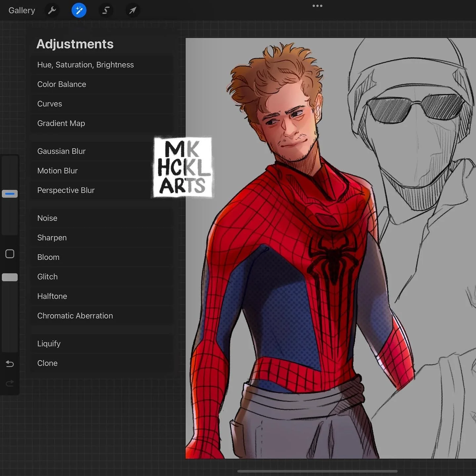Click the three-dot multitasking menu

pyautogui.click(x=317, y=6)
